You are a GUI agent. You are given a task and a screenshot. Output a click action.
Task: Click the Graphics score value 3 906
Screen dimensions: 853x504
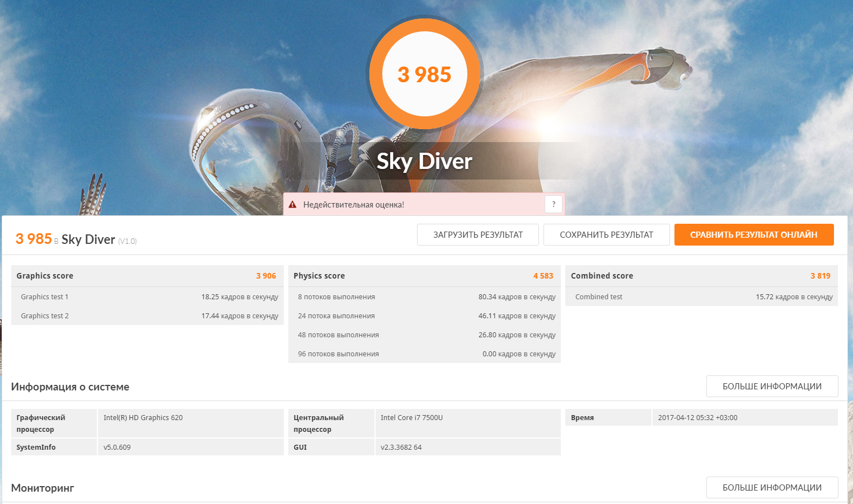point(266,276)
